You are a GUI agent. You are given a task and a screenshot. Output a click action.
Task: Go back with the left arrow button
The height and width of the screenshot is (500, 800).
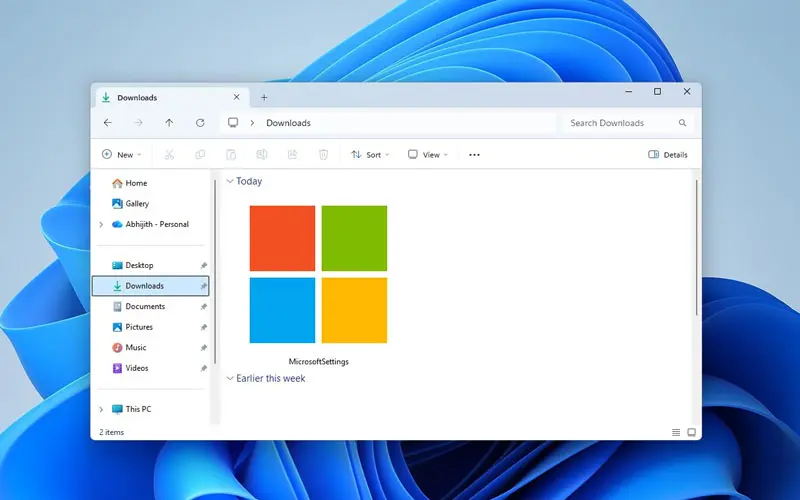[x=108, y=123]
